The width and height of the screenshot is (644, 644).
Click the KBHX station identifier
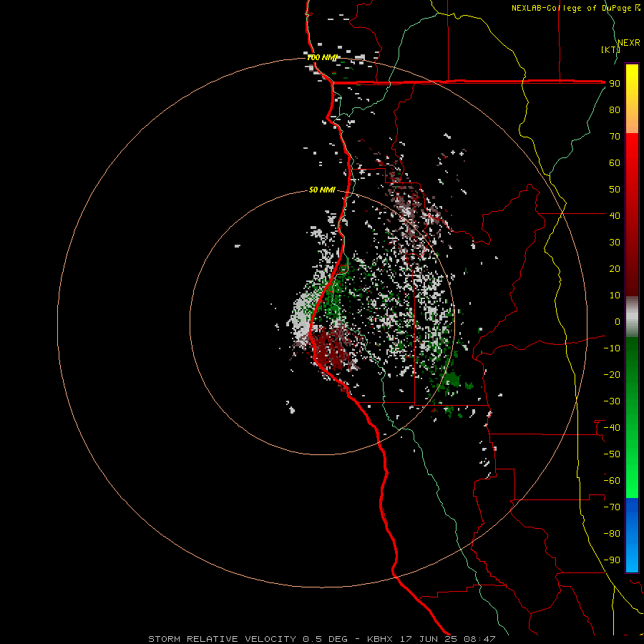point(380,639)
